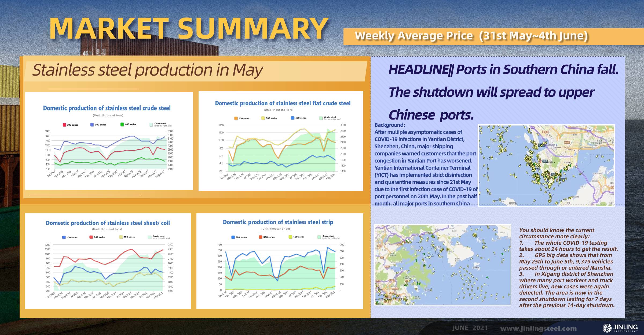The image size is (644, 335).
Task: Click 'Domestic production of stainless steel sheet/ coil' title
Action: [108, 223]
